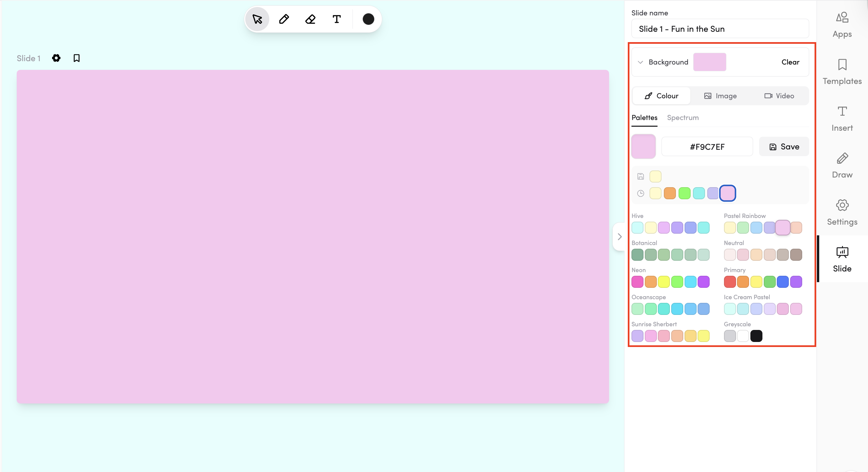Select the Colour background option

pos(661,96)
